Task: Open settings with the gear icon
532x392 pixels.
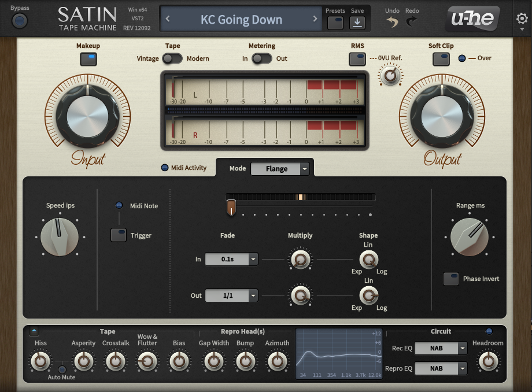Action: tap(522, 19)
